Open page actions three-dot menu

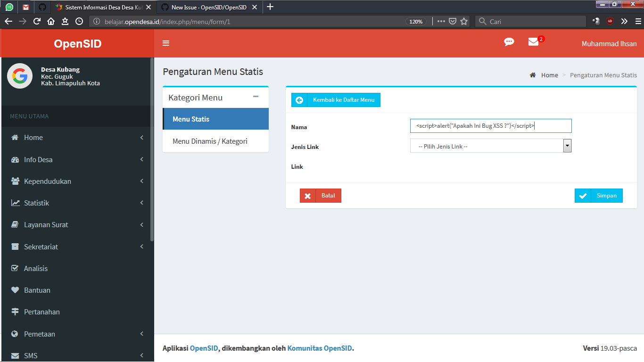pyautogui.click(x=441, y=21)
